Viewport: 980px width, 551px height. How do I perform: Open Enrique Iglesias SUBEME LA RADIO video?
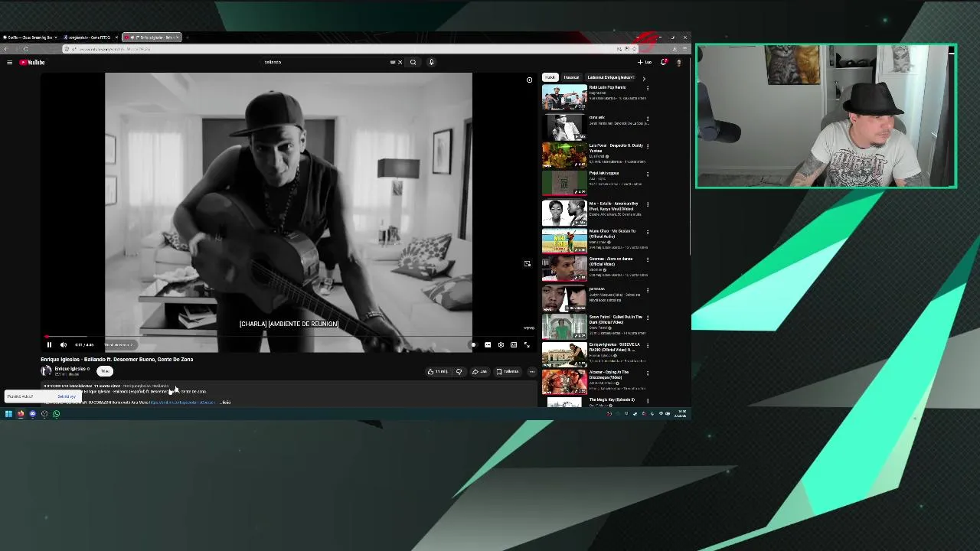(x=564, y=355)
